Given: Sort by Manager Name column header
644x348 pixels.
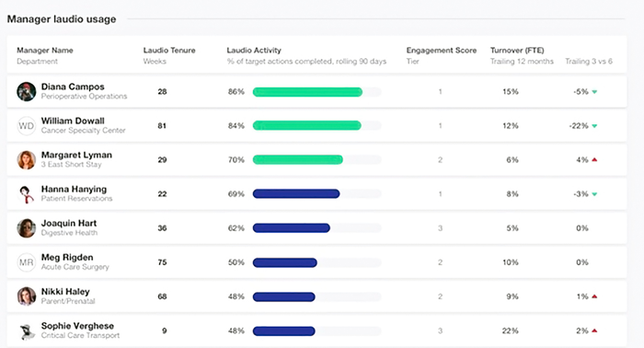Looking at the screenshot, I should point(45,50).
